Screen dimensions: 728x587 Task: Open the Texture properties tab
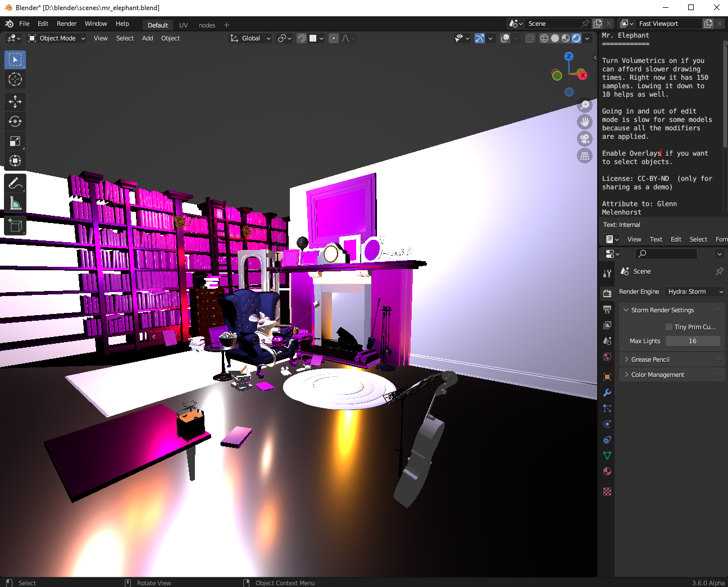(x=607, y=492)
